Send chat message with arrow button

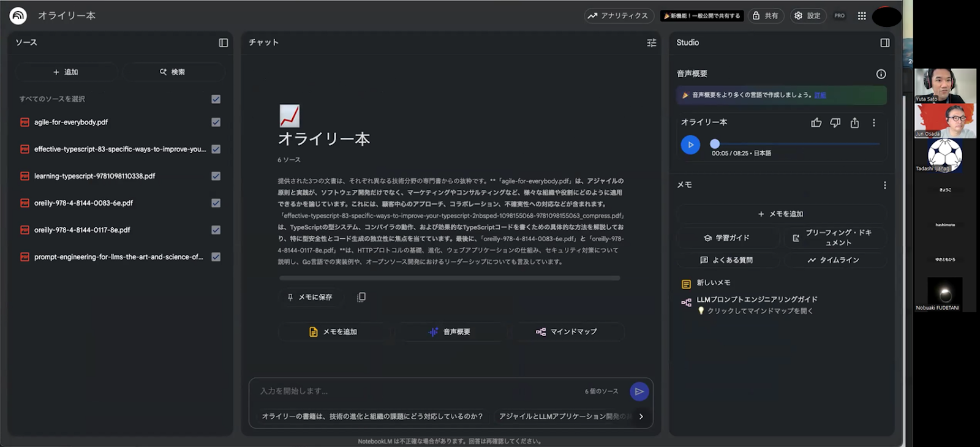639,391
